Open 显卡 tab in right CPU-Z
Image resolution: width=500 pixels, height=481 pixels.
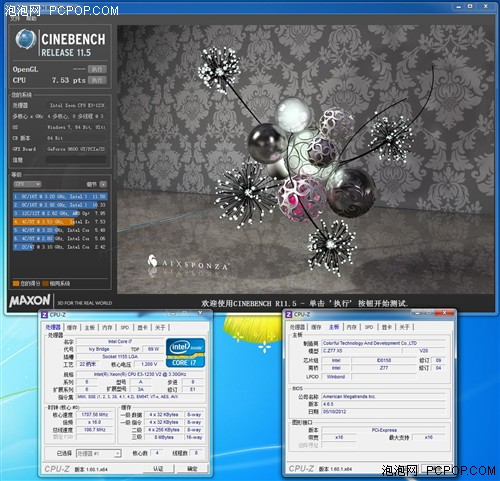pyautogui.click(x=387, y=327)
